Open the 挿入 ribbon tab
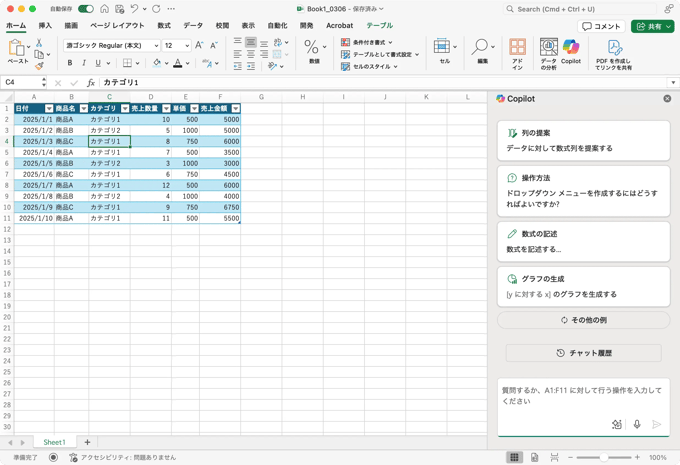The height and width of the screenshot is (465, 680). (45, 26)
